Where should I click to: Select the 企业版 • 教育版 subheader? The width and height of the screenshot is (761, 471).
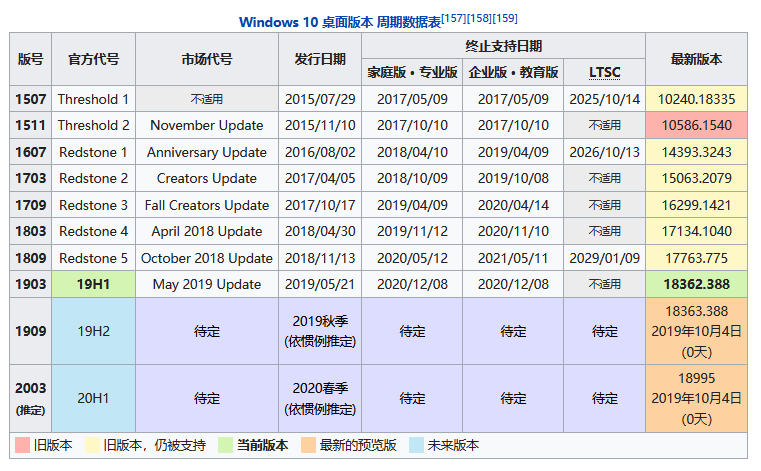point(513,72)
